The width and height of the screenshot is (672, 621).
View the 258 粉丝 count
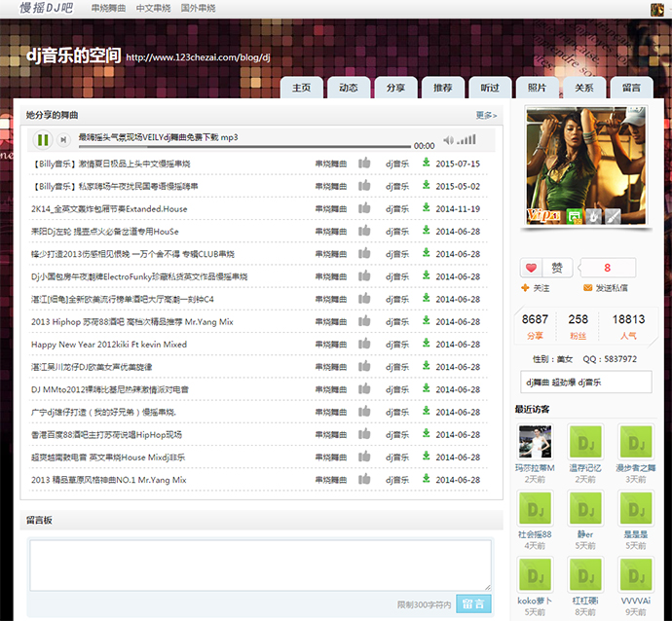click(x=579, y=325)
